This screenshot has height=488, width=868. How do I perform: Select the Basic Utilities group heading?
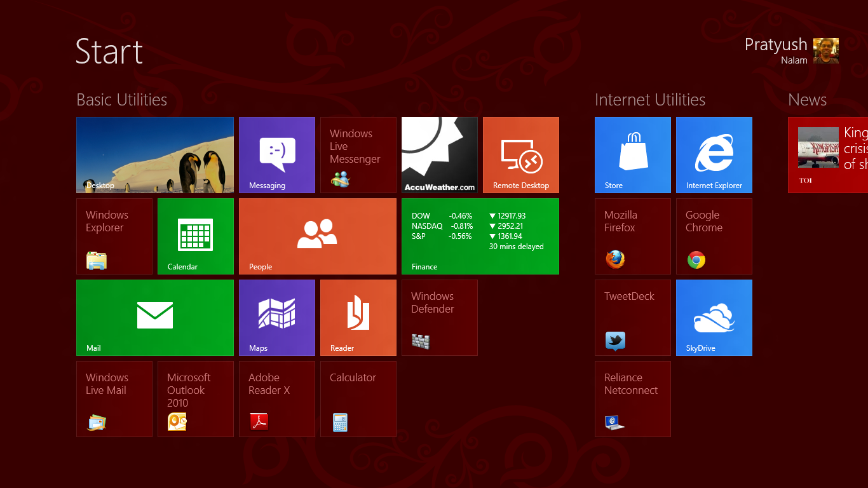coord(121,100)
